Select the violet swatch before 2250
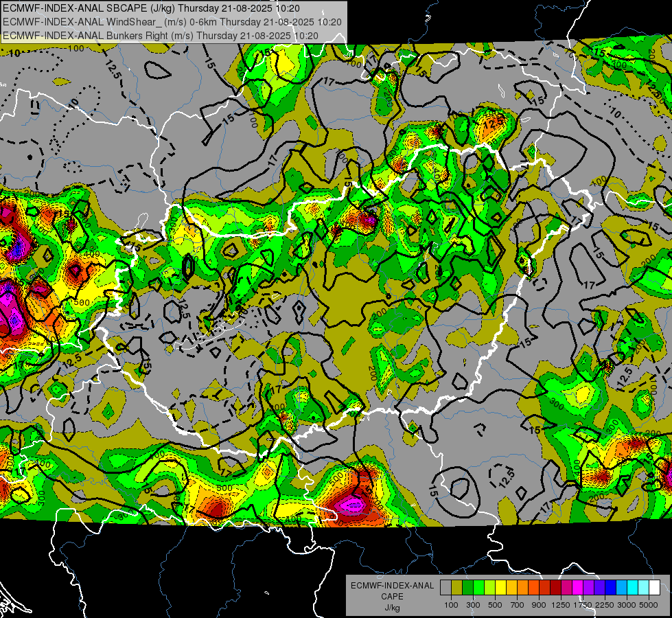This screenshot has height=618, width=672. [599, 587]
